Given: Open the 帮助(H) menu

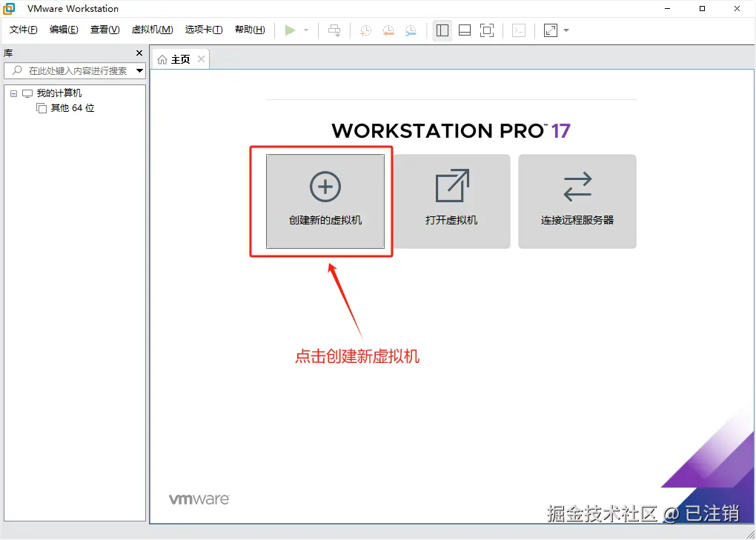Looking at the screenshot, I should 250,30.
